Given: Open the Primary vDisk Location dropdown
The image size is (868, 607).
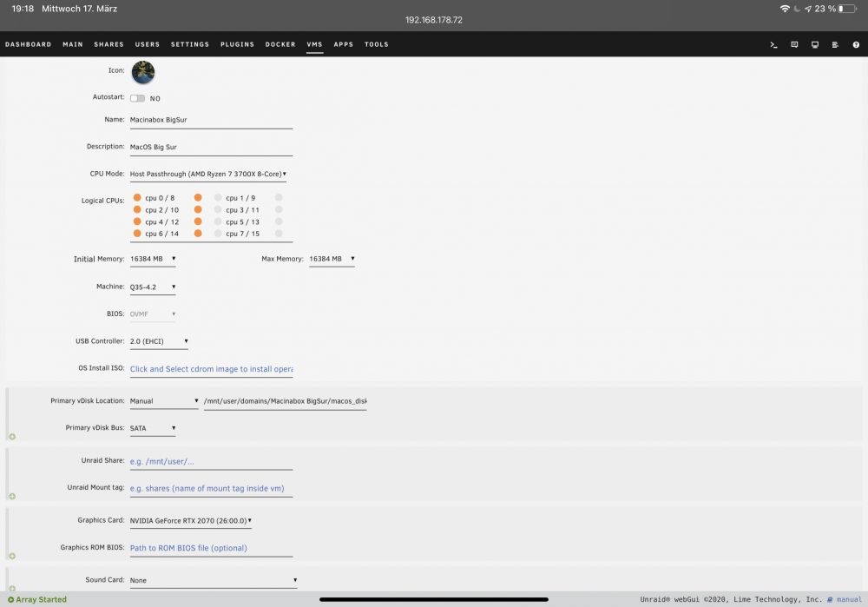Looking at the screenshot, I should (x=164, y=401).
